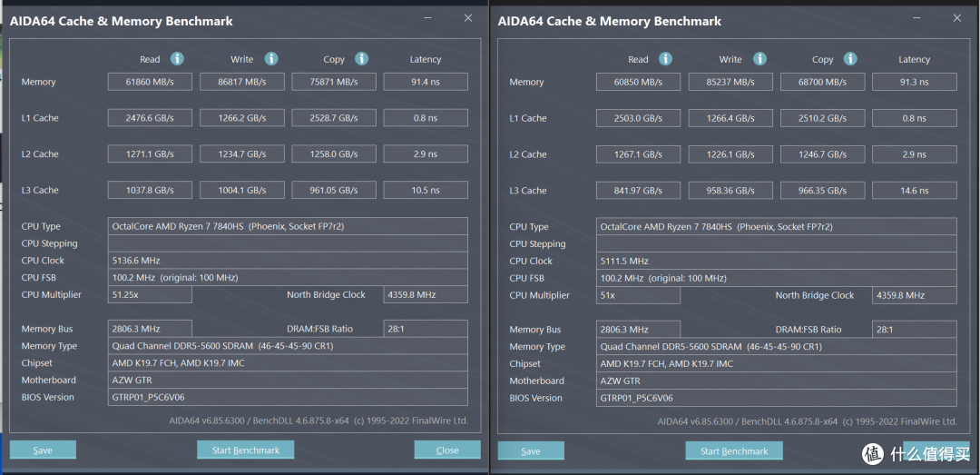Select L3 Cache read 1037.8 GB/s
Image resolution: width=980 pixels, height=475 pixels.
[150, 190]
